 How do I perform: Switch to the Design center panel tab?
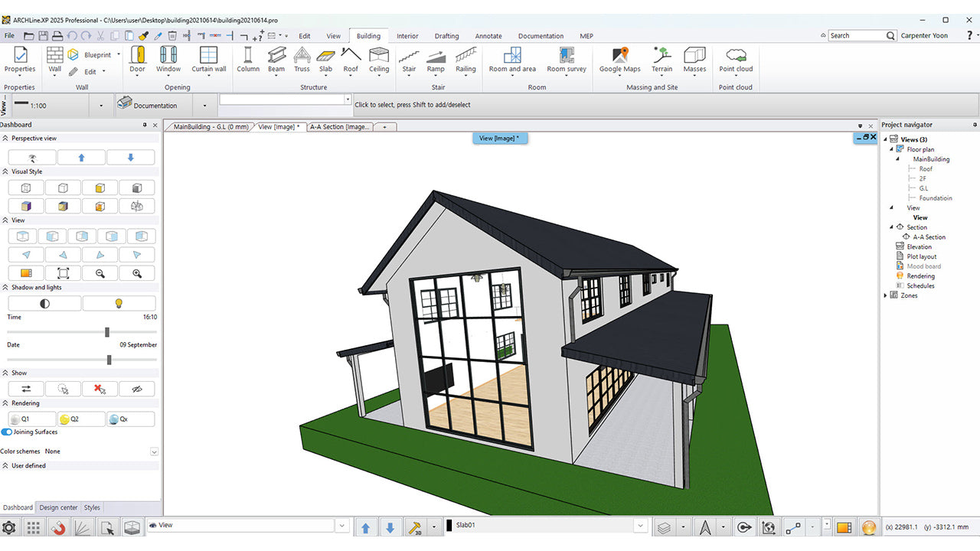[x=58, y=507]
